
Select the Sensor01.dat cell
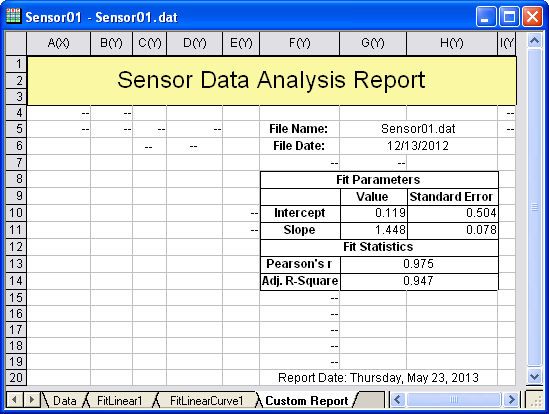418,129
